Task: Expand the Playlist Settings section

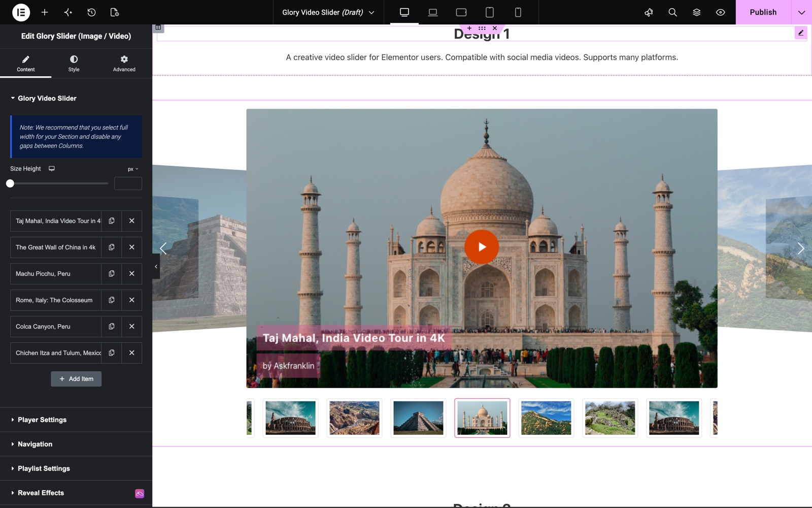Action: (x=76, y=468)
